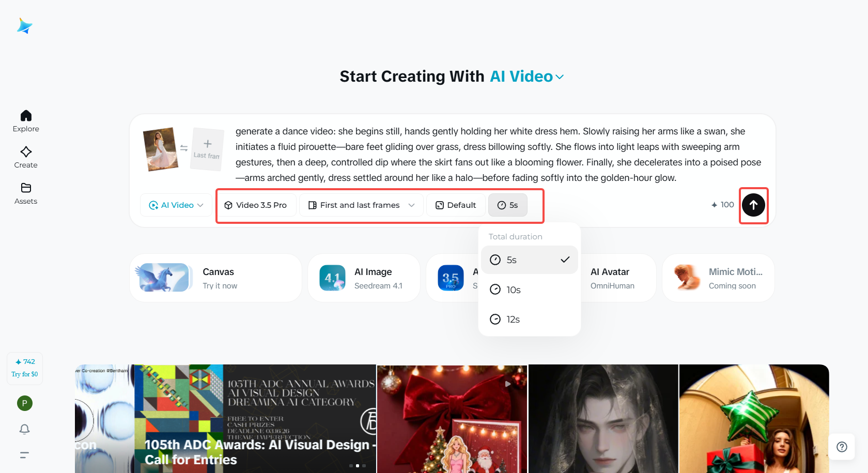Open the profile avatar P
Screen dimensions: 868x473
pyautogui.click(x=25, y=403)
